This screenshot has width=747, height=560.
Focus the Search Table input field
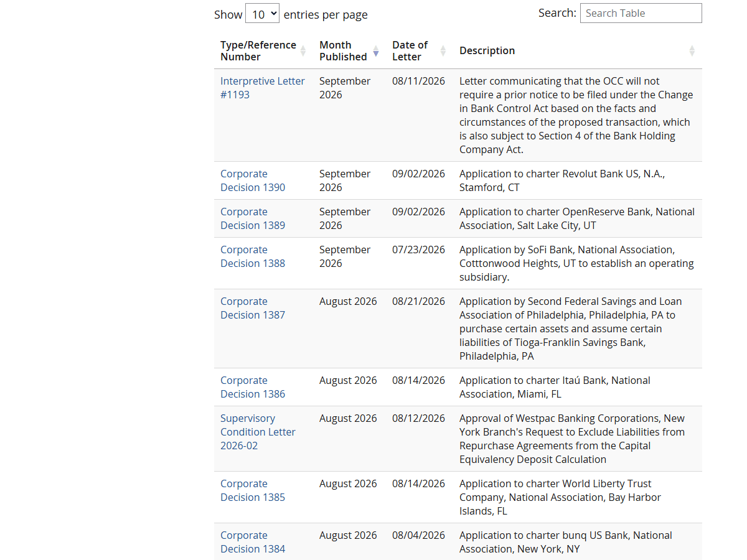(641, 13)
